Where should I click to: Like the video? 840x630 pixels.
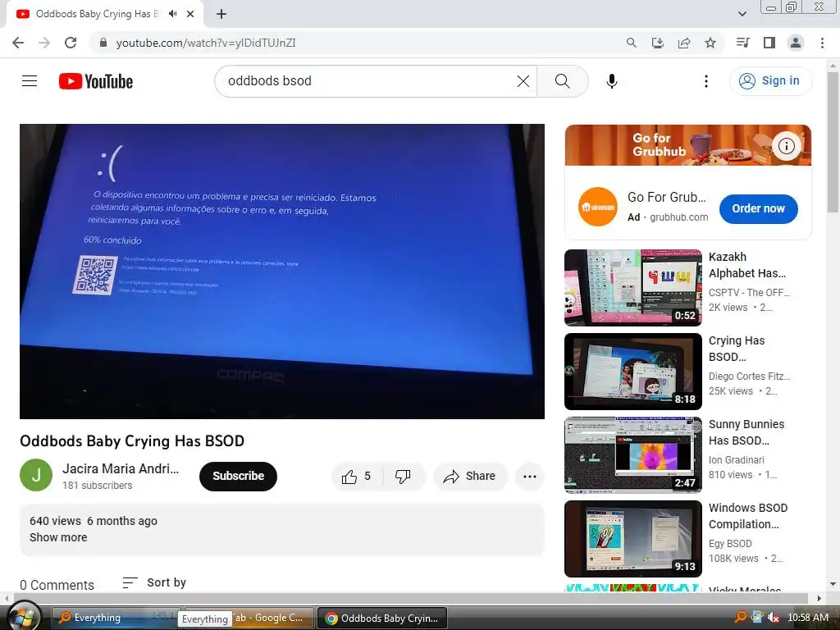357,476
